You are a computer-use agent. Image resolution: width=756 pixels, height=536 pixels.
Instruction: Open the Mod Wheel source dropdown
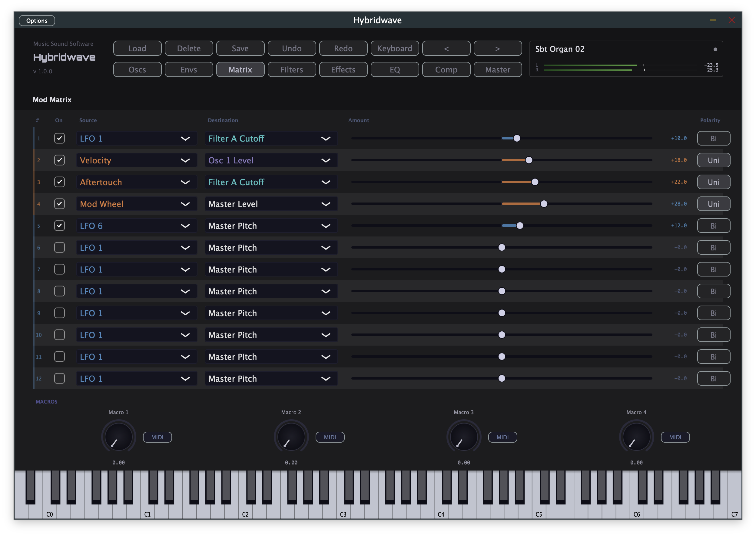(137, 204)
